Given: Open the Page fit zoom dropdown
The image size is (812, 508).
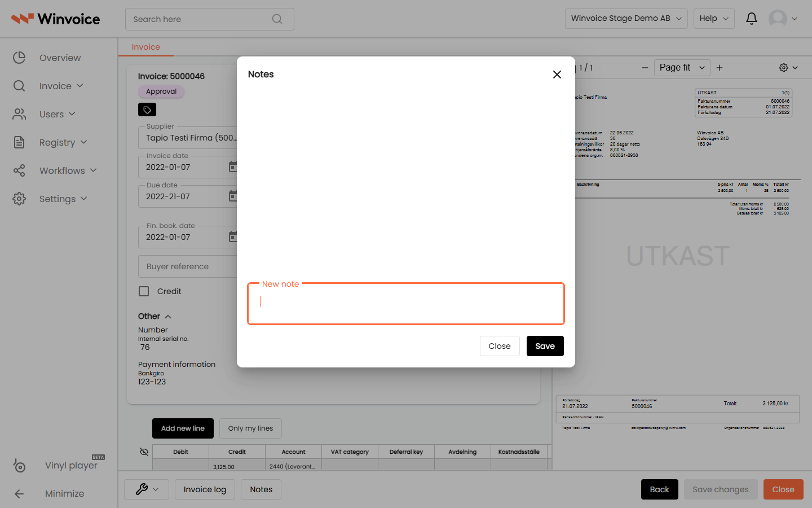Looking at the screenshot, I should [x=682, y=68].
